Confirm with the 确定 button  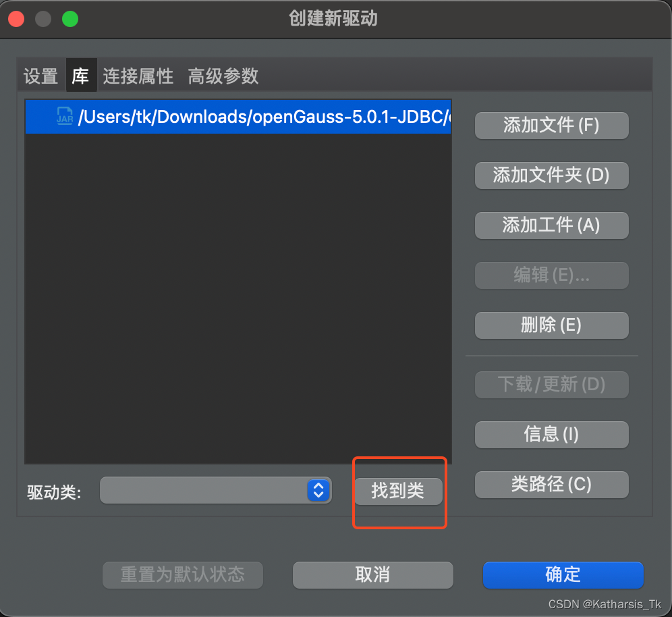(x=563, y=575)
